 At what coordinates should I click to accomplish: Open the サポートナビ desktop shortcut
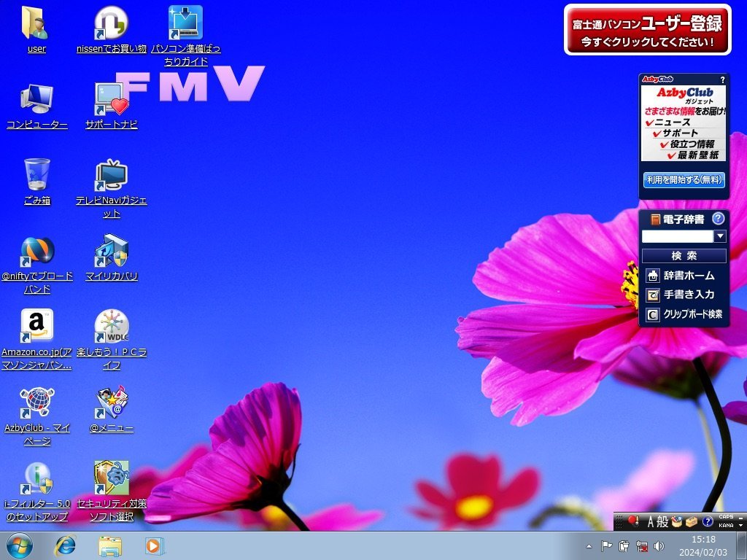click(x=111, y=101)
